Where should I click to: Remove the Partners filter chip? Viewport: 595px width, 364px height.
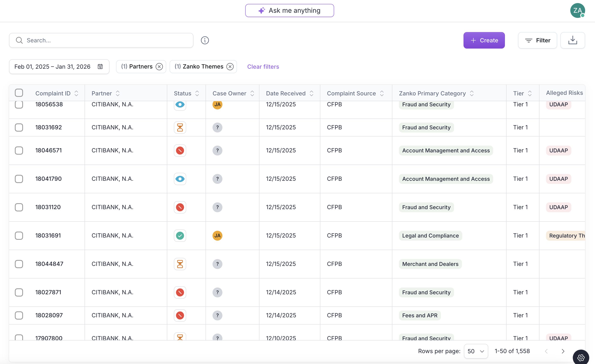coord(159,67)
